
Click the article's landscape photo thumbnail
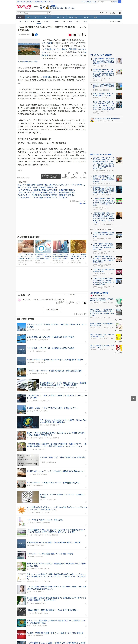[29, 49]
